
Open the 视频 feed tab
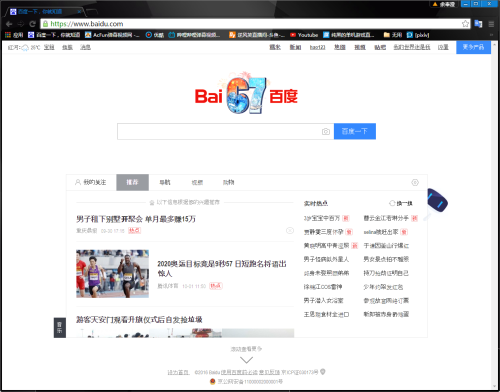tap(197, 182)
